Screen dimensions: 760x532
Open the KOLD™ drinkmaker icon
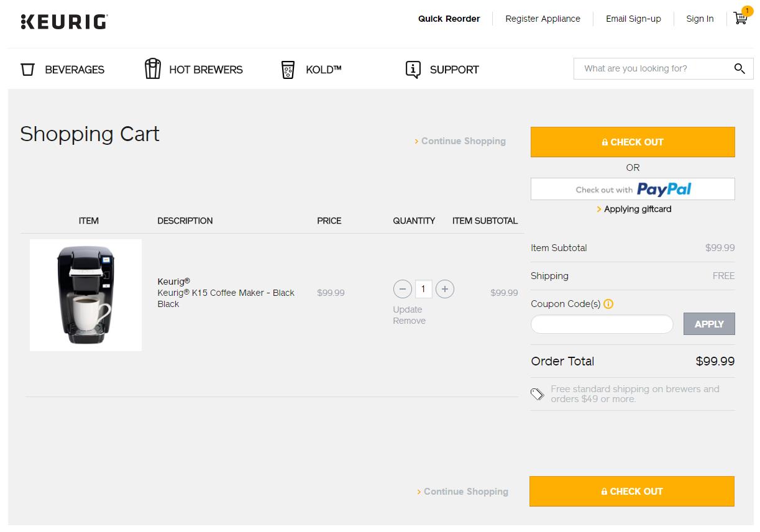288,68
